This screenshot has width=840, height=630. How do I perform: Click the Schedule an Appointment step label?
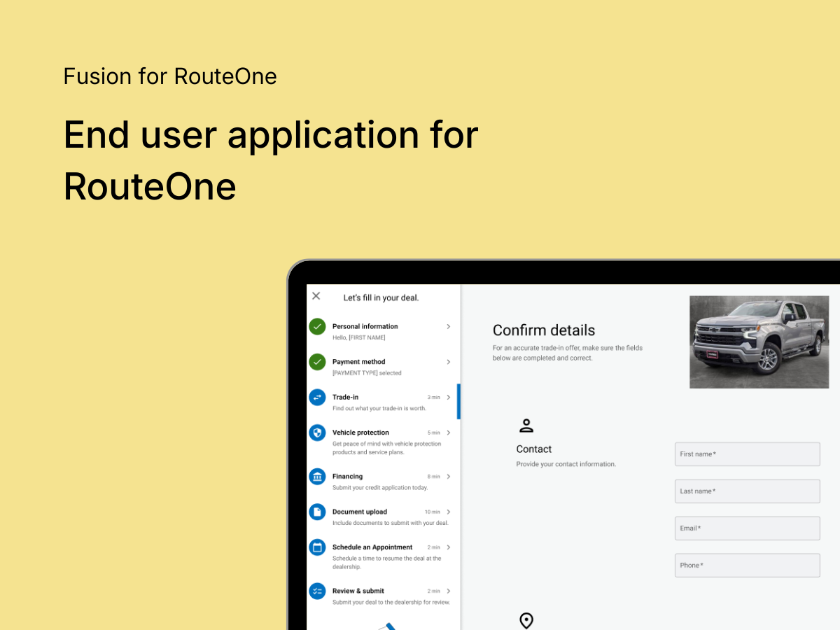pos(372,547)
